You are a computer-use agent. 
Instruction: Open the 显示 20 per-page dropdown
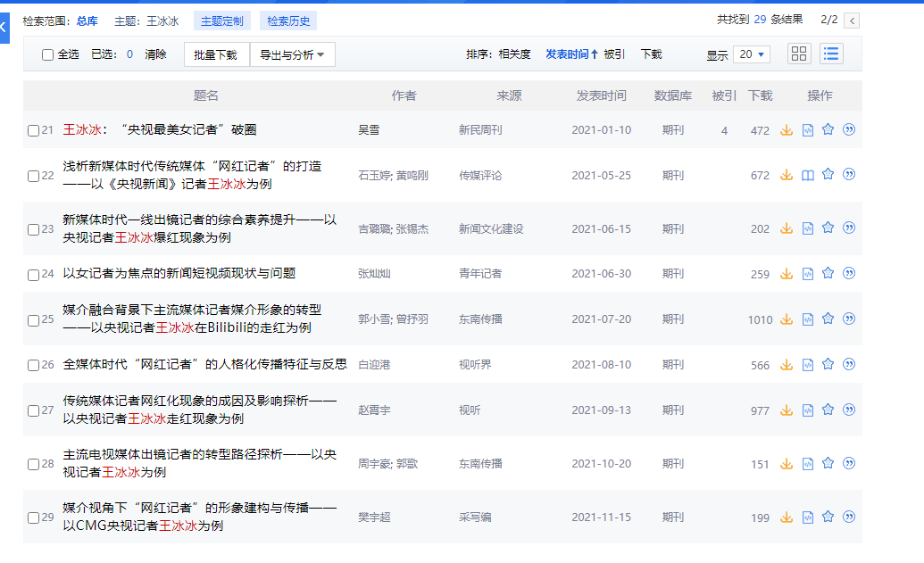[752, 54]
